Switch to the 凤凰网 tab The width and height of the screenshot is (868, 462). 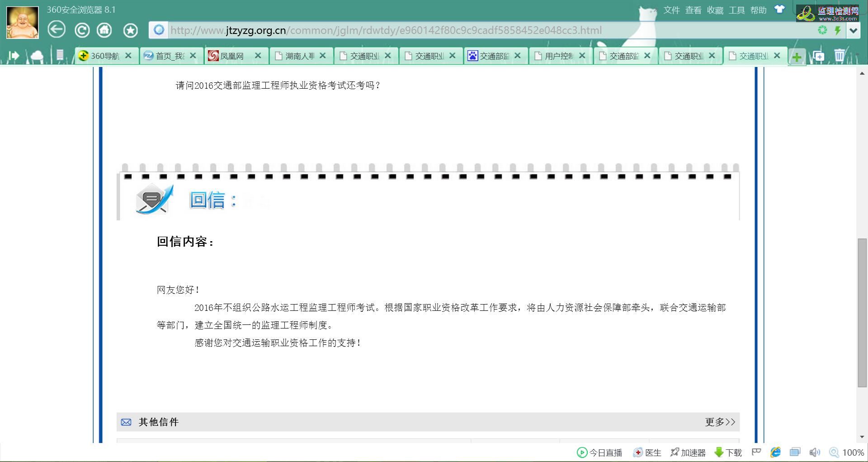pos(231,56)
